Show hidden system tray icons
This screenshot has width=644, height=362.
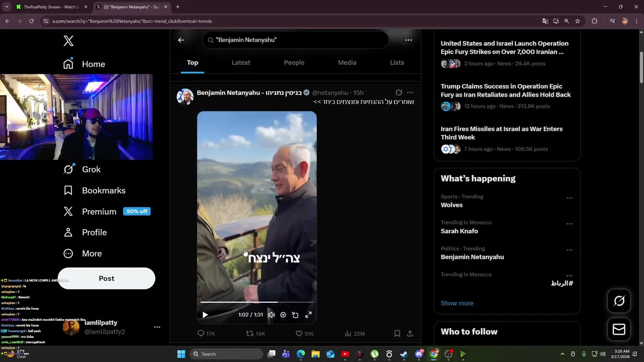(562, 354)
